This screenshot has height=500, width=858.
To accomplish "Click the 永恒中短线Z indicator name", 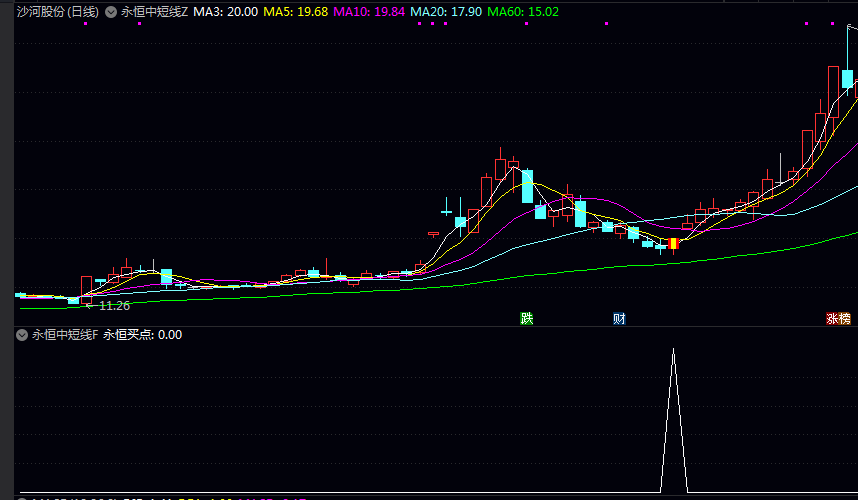I will [x=154, y=11].
